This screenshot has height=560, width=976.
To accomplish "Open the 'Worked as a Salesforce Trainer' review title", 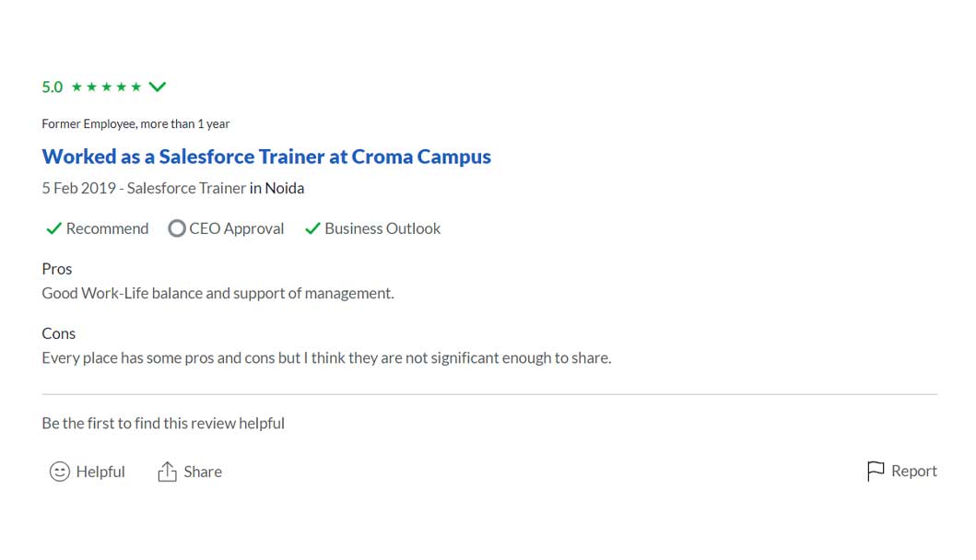I will coord(266,157).
